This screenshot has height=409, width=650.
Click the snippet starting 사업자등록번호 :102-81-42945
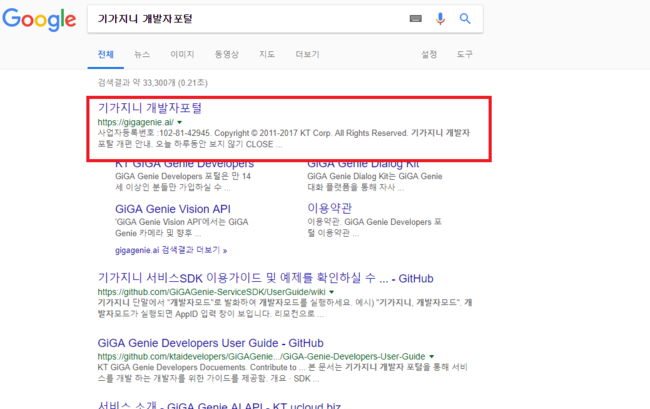284,139
